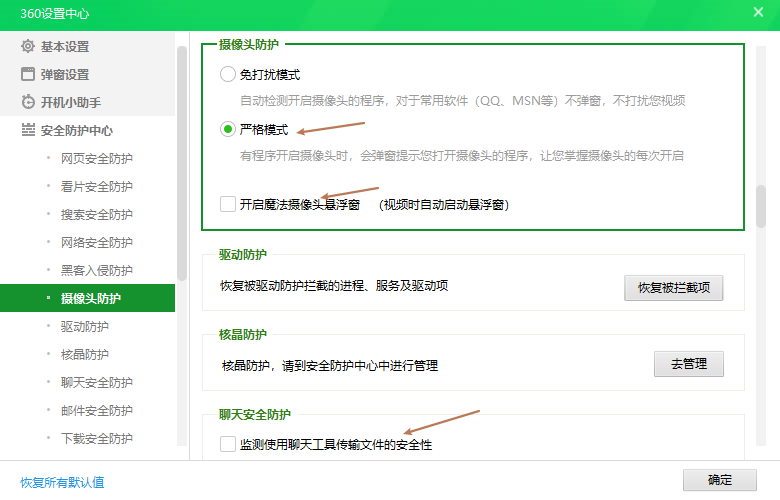The height and width of the screenshot is (500, 780).
Task: Select the 免打扰模式 radio button
Action: pyautogui.click(x=227, y=74)
